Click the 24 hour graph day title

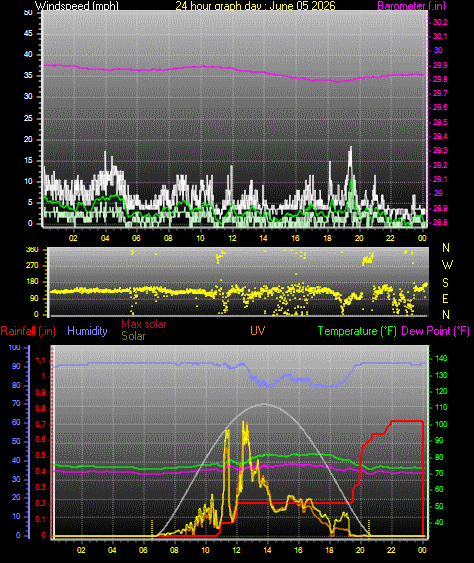pos(255,6)
